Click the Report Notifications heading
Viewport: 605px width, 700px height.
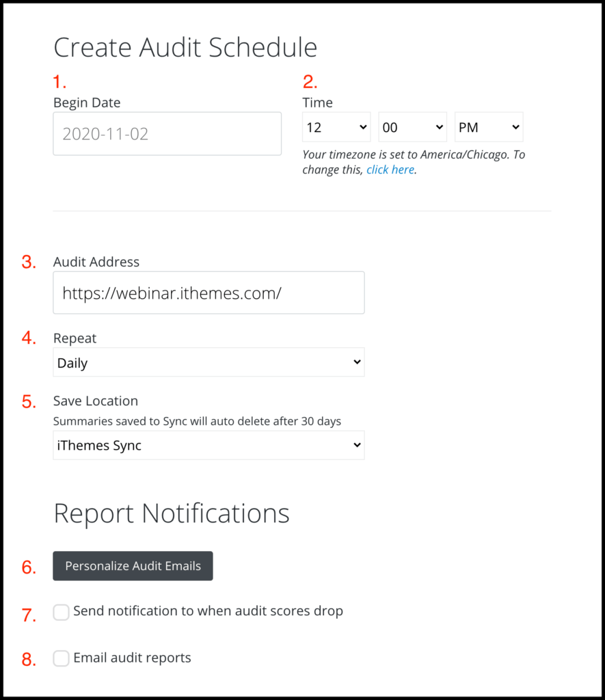[x=172, y=513]
